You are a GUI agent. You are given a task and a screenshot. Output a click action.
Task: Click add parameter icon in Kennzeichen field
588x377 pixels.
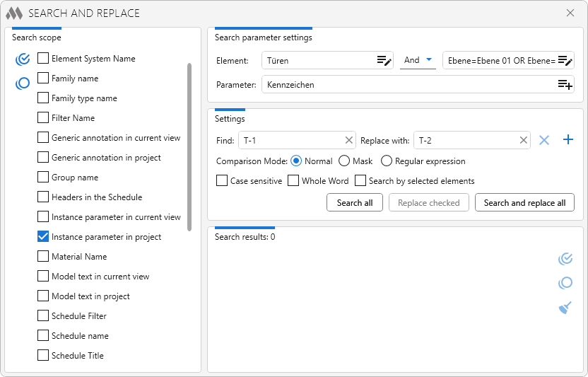click(565, 84)
